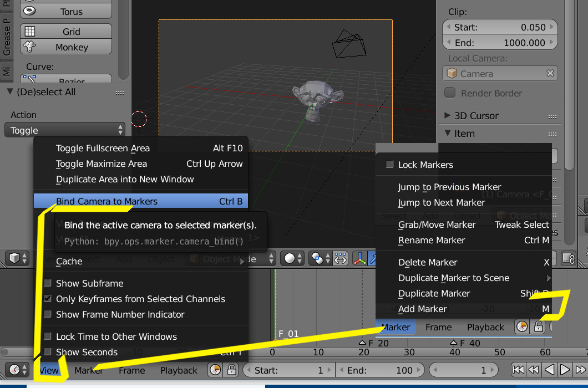The height and width of the screenshot is (388, 588).
Task: Open the Marker menu in bottom timeline header
Action: click(89, 370)
